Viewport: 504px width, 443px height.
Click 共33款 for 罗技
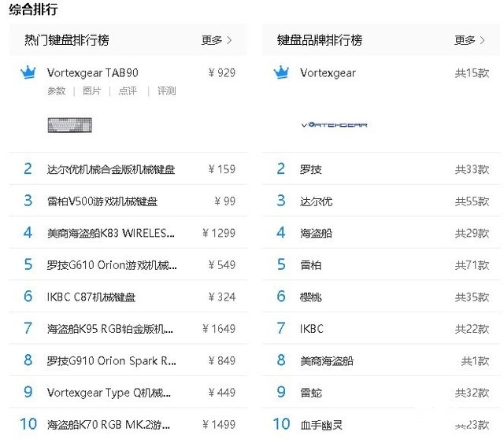(472, 169)
